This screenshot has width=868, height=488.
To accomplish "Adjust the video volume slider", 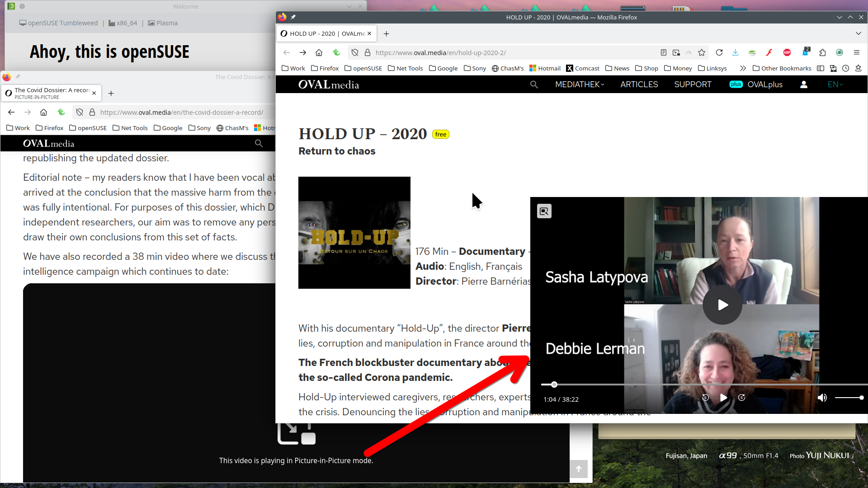I will [849, 398].
